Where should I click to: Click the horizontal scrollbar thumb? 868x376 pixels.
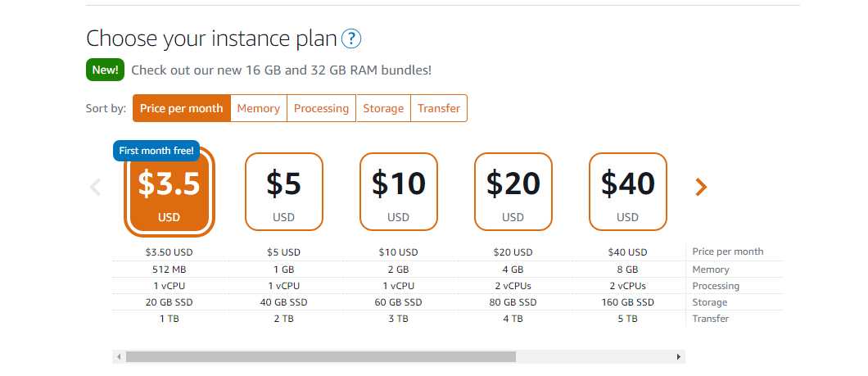321,357
